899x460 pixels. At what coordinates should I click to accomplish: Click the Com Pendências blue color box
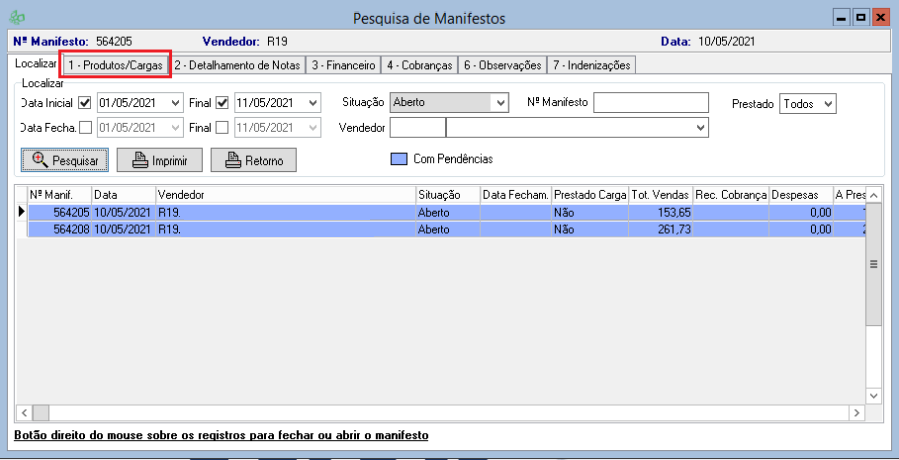pyautogui.click(x=398, y=158)
